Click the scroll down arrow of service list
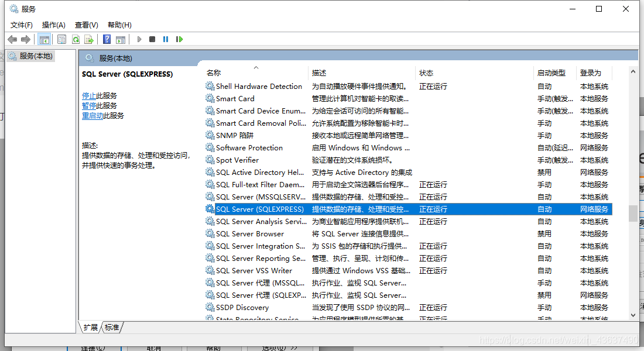 (633, 315)
